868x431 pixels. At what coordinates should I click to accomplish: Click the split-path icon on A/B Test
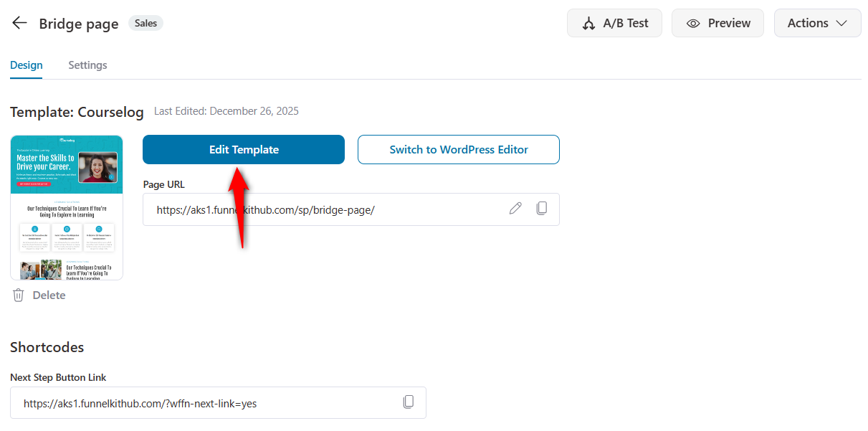589,22
